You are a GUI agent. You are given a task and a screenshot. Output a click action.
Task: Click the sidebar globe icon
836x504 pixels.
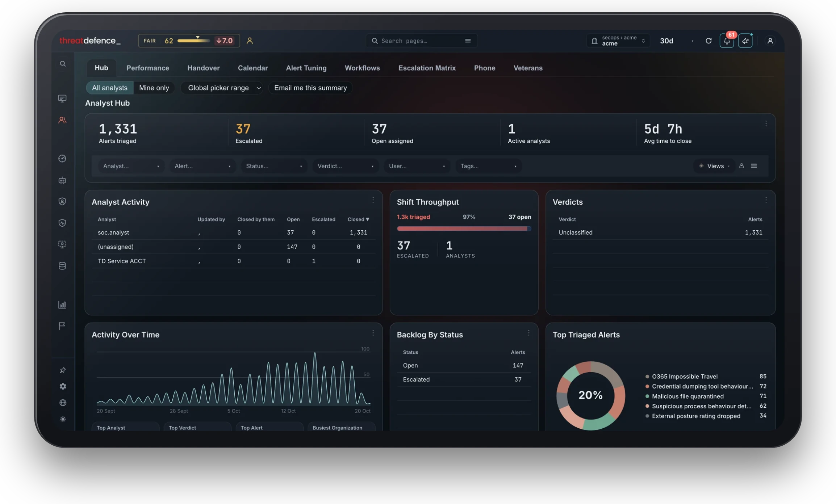[x=63, y=403]
